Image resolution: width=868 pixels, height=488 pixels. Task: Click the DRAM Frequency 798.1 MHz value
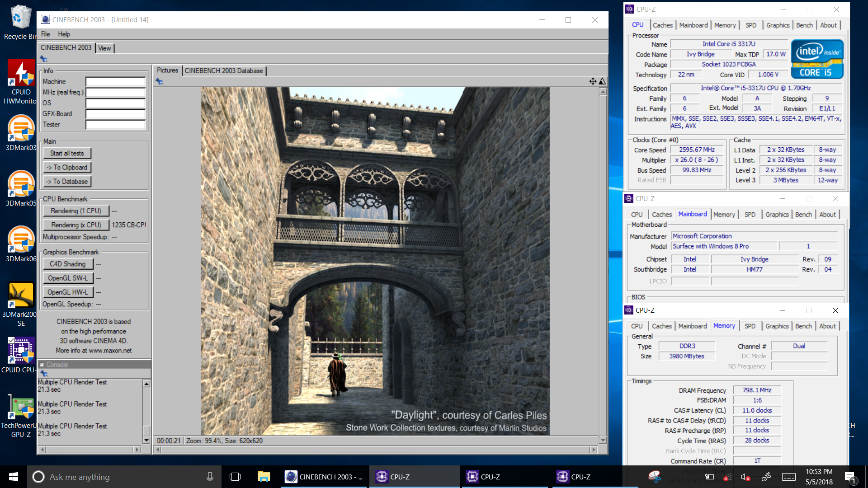[x=757, y=390]
